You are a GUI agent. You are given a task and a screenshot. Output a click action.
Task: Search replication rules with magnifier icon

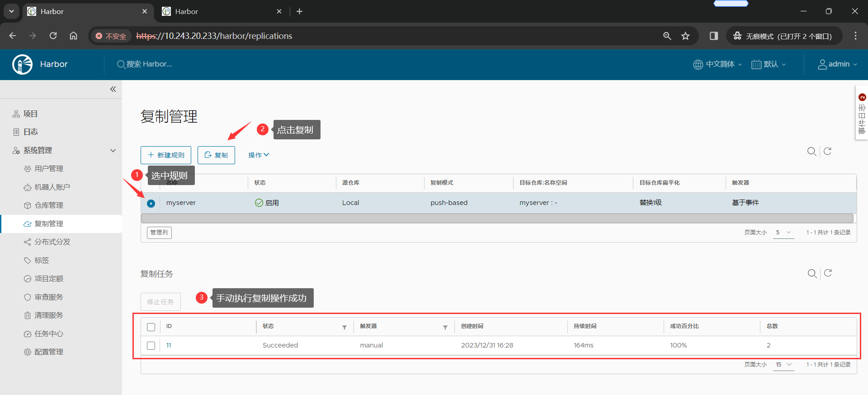[x=812, y=151]
